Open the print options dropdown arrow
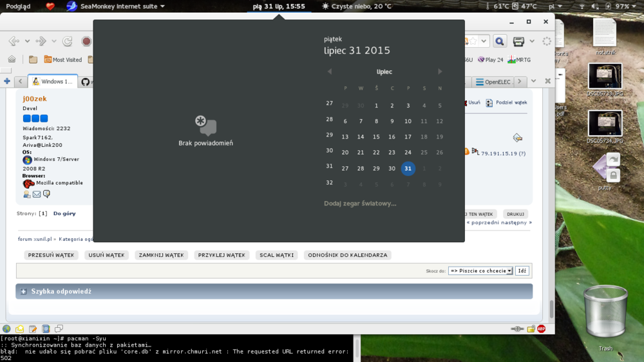This screenshot has width=644, height=362. pyautogui.click(x=532, y=41)
